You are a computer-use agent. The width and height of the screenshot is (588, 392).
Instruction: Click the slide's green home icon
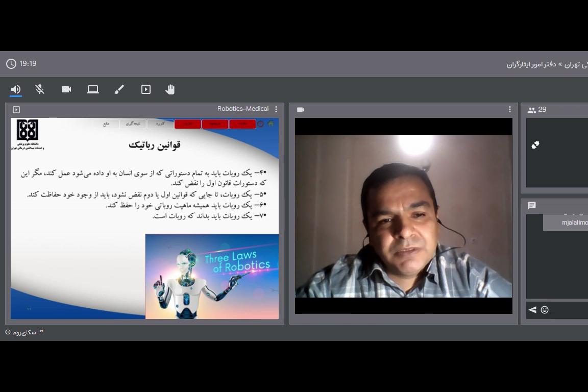271,124
